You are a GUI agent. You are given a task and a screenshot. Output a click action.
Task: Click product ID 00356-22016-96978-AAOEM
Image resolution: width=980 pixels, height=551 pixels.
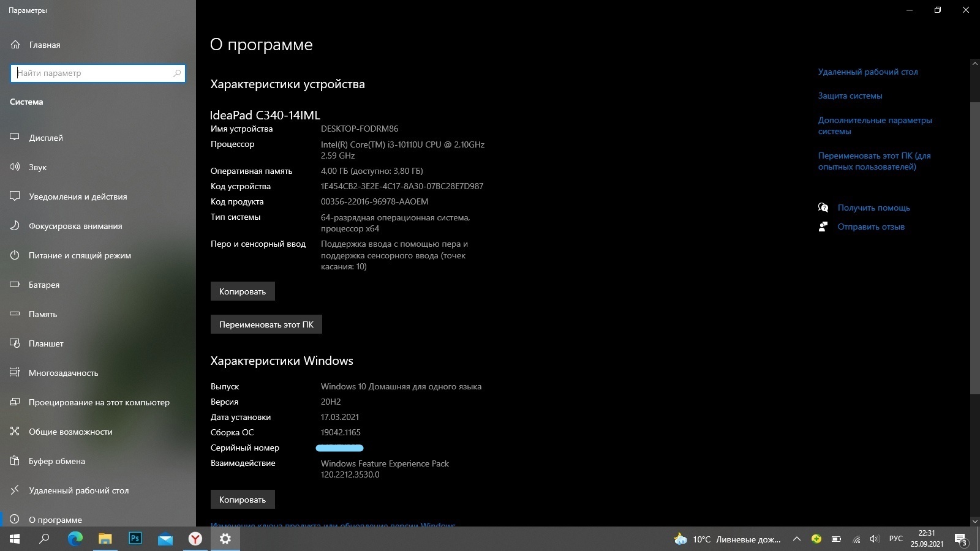374,201
